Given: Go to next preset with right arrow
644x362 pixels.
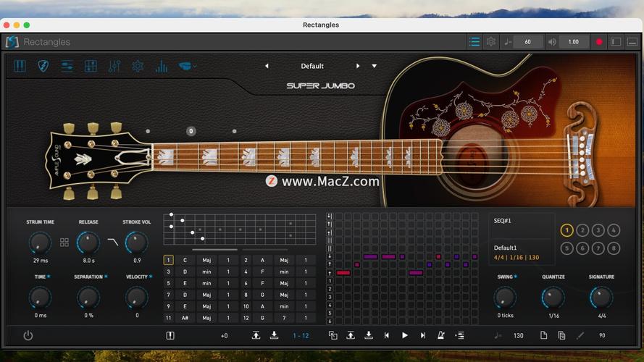Looking at the screenshot, I should tap(358, 66).
